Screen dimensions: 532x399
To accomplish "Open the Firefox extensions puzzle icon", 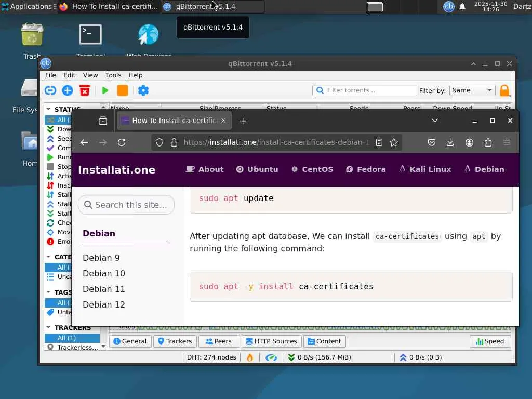I will 488,142.
